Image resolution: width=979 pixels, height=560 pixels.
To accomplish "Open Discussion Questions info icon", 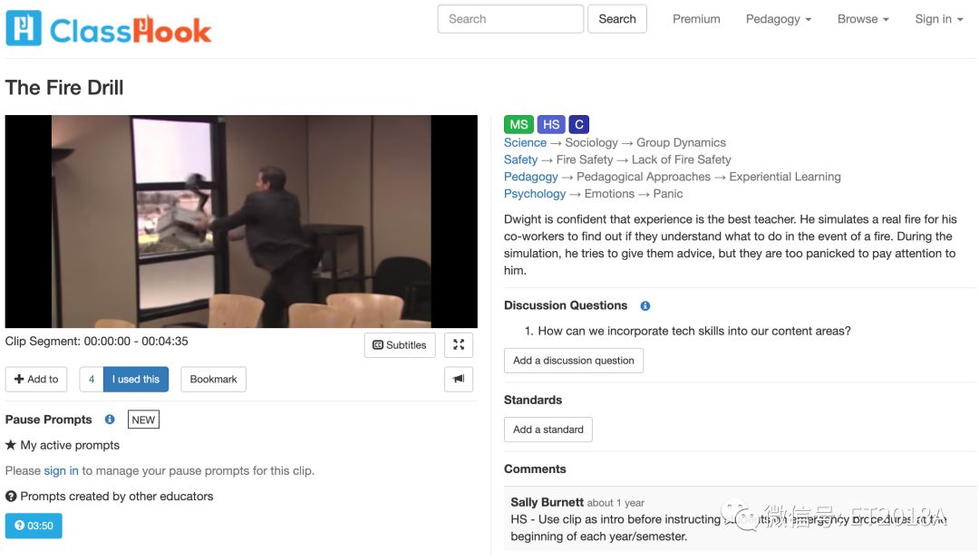I will (x=645, y=306).
